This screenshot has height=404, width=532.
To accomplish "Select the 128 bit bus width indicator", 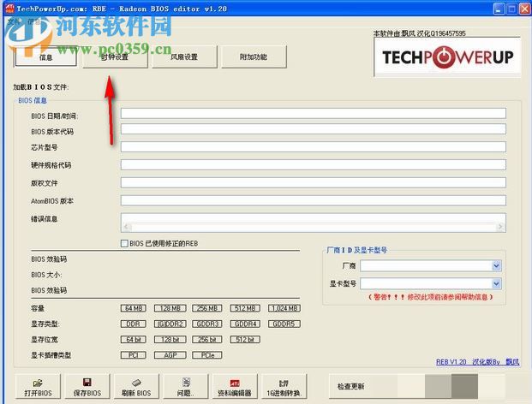I will tap(170, 339).
